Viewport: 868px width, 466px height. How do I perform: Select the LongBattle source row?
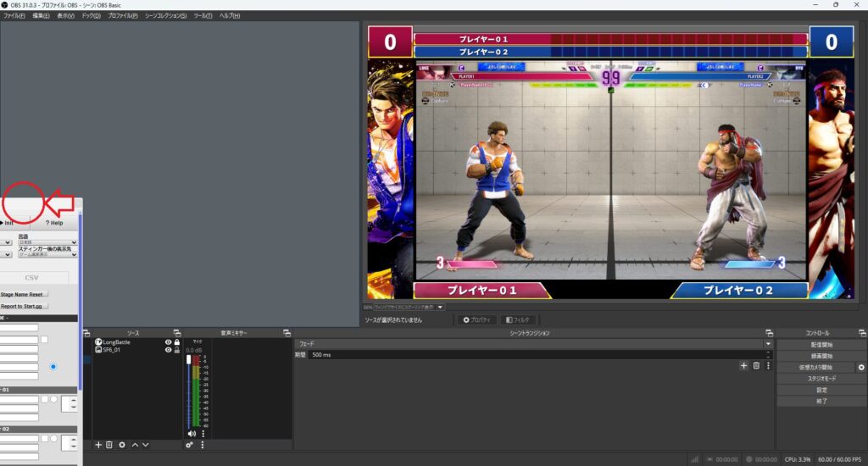(x=136, y=342)
